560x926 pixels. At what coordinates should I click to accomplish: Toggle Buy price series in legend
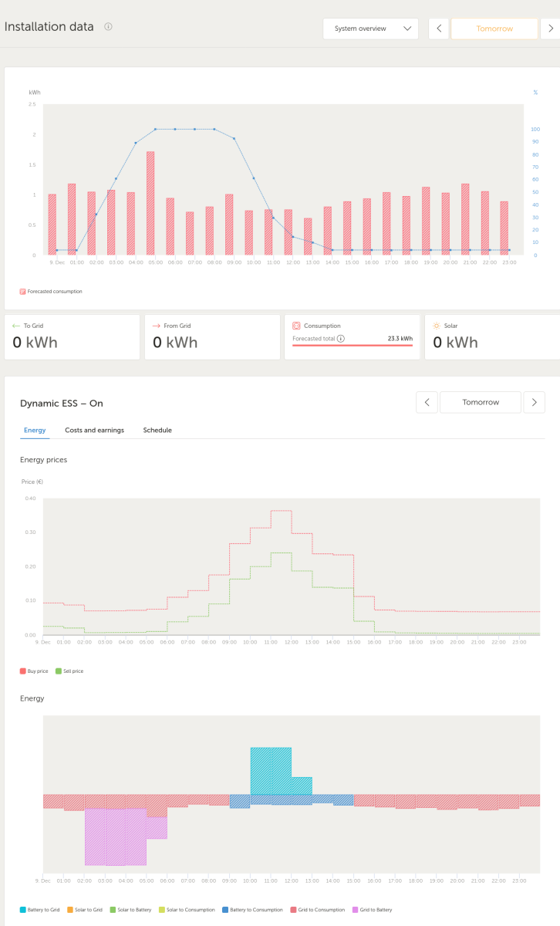point(34,671)
